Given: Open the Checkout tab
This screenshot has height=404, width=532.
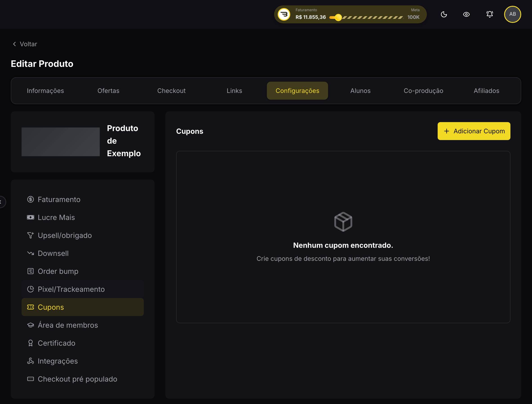Looking at the screenshot, I should coord(171,91).
